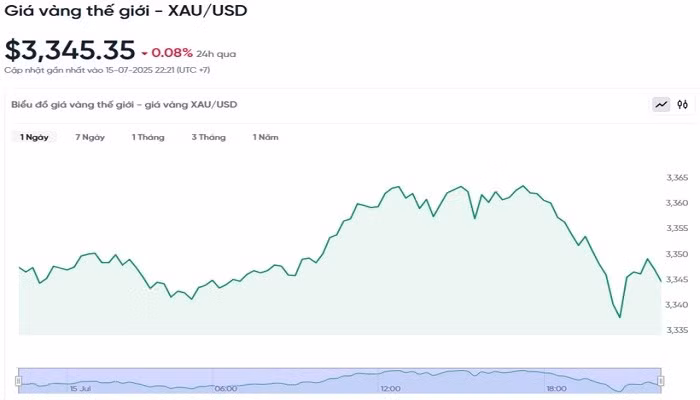Click the 18:00 mark in the navigator
Image resolution: width=700 pixels, height=400 pixels.
[556, 388]
